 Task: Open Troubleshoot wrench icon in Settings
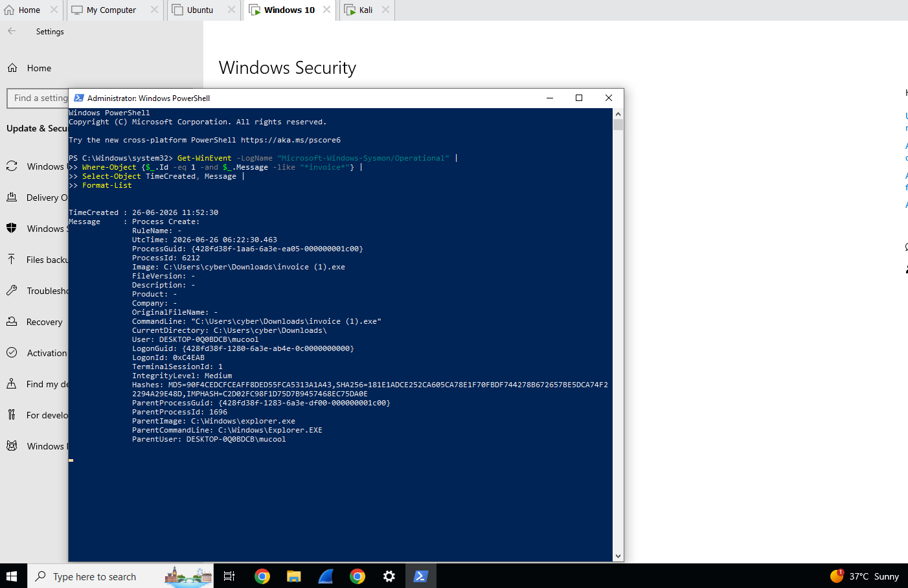12,291
